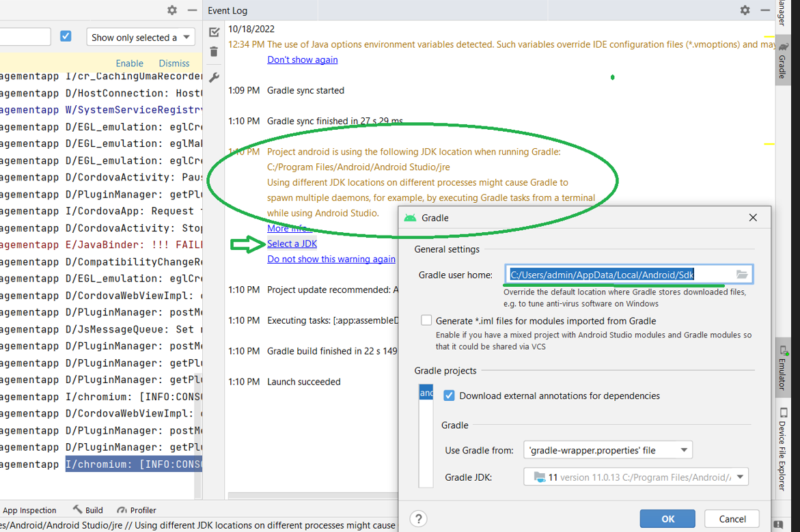Open Event Log settings with wrench icon

tap(213, 77)
